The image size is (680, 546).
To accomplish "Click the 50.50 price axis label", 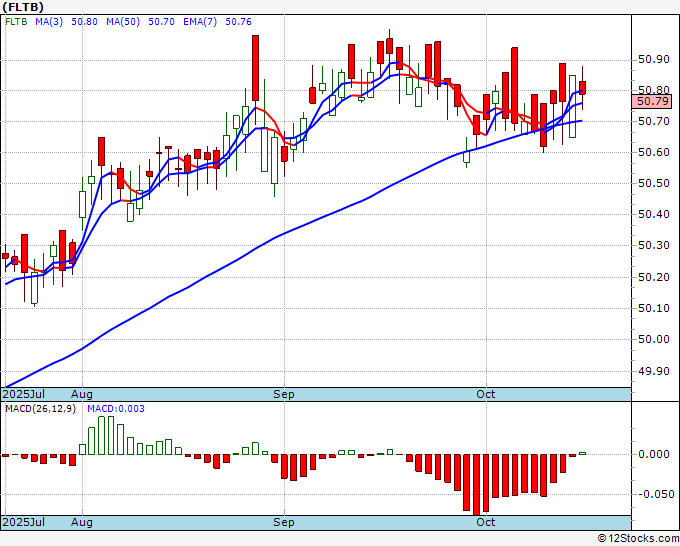I will click(x=654, y=183).
